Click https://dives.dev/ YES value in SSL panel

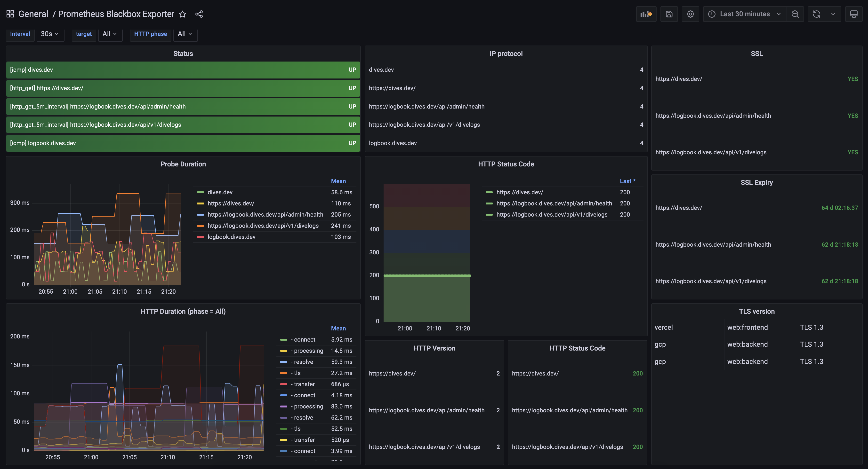(x=852, y=79)
